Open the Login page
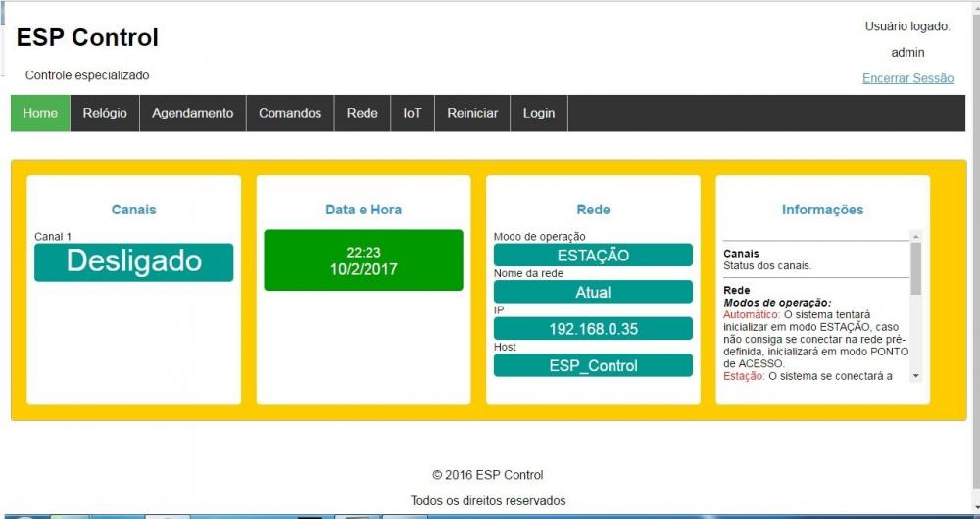Viewport: 980px width, 519px height. click(x=538, y=113)
